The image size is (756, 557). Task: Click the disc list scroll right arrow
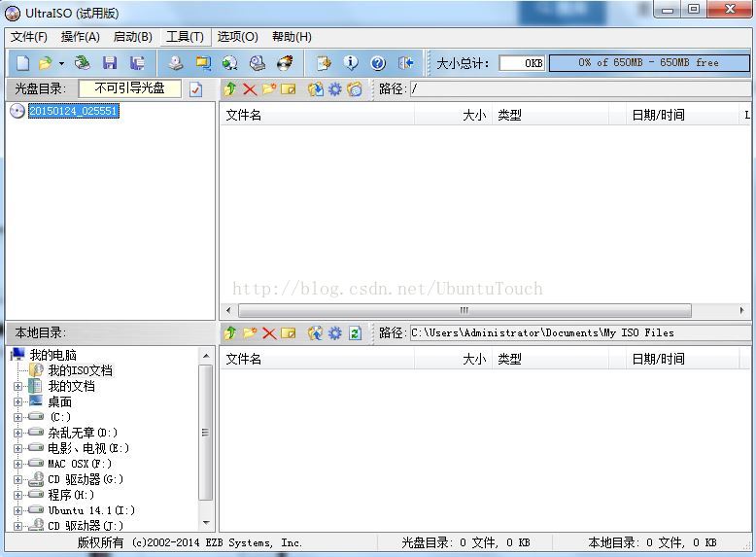[x=741, y=310]
